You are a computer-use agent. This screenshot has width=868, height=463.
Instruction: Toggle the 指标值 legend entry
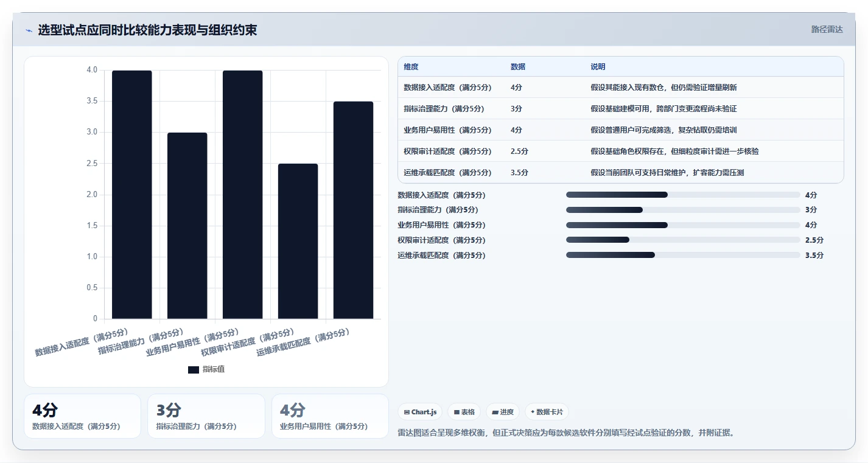coord(206,369)
